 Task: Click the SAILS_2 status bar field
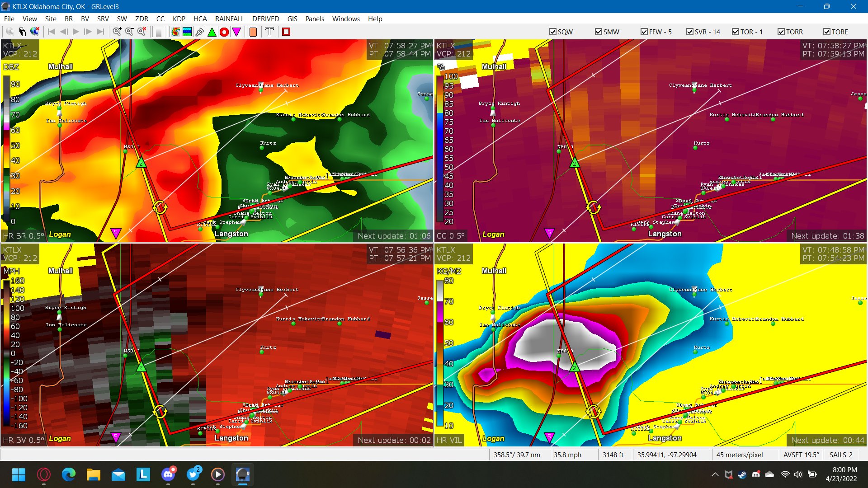[842, 455]
